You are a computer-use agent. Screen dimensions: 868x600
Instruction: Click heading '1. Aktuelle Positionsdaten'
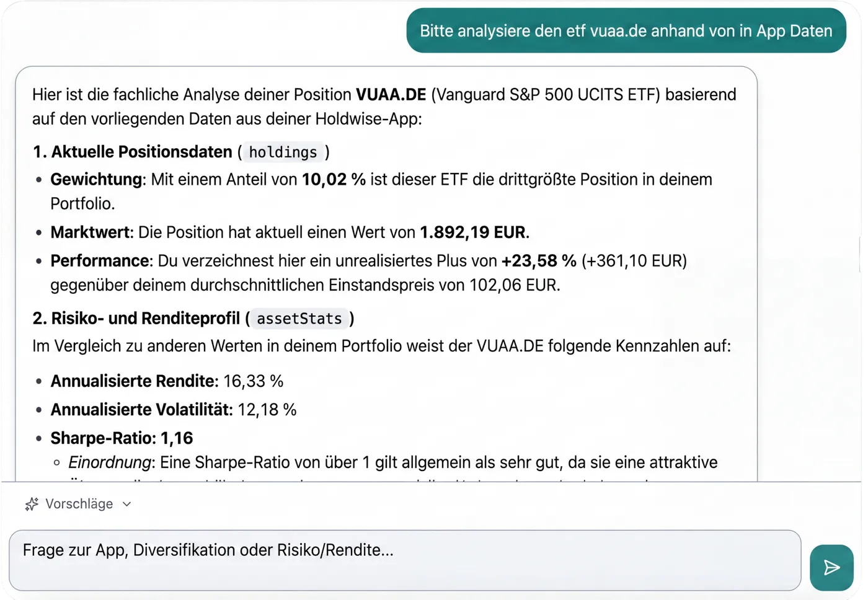click(x=133, y=152)
